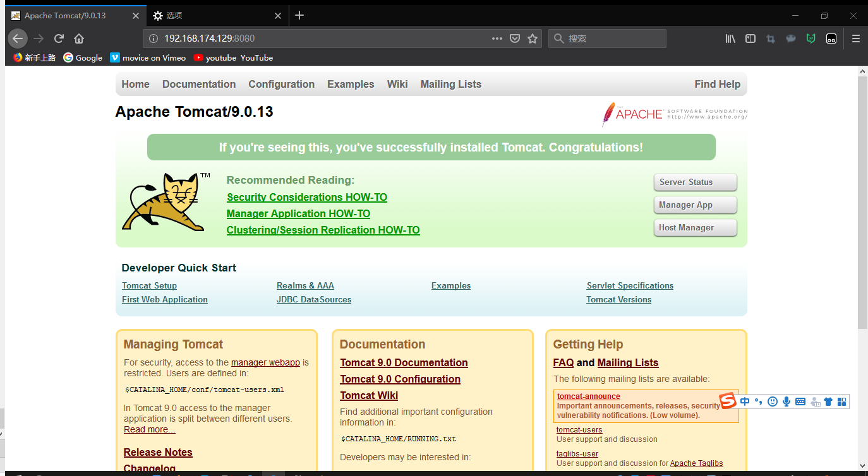The height and width of the screenshot is (476, 868).
Task: Activate Sogou voice input microphone
Action: pyautogui.click(x=787, y=402)
